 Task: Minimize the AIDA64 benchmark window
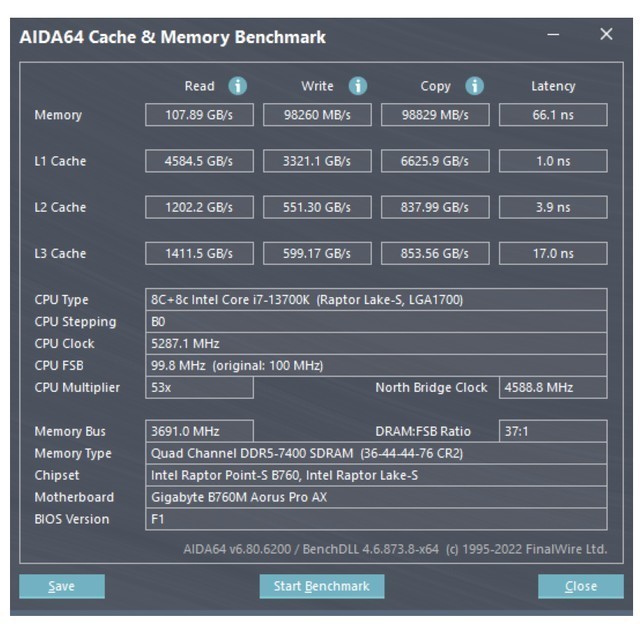(553, 34)
